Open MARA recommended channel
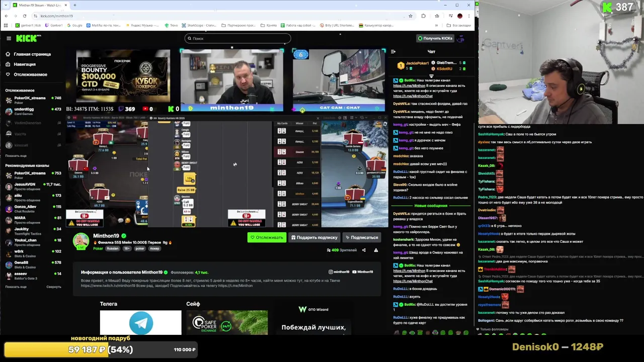Image resolution: width=644 pixels, height=362 pixels. coord(33,219)
